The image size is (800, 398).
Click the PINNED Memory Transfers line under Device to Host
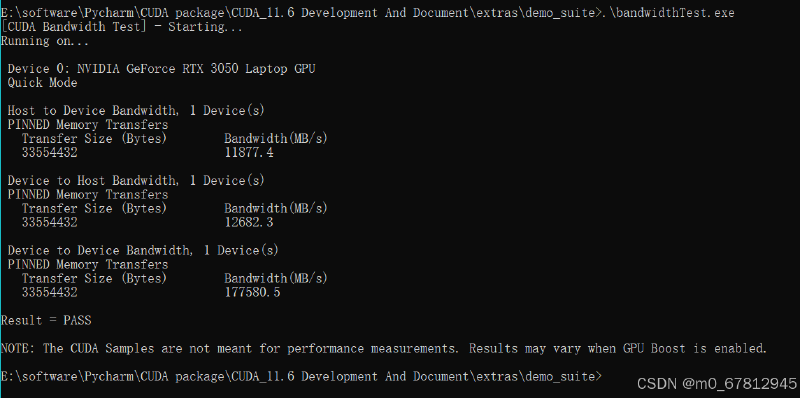[88, 195]
